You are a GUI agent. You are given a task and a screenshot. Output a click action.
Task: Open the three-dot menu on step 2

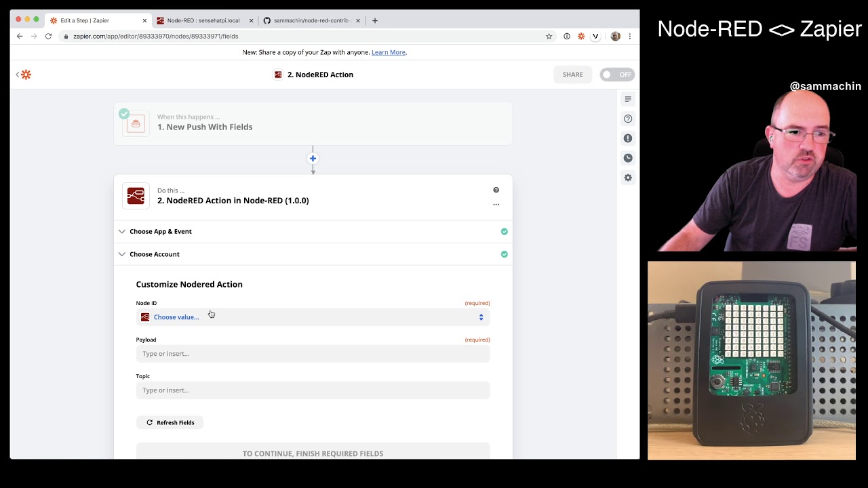pos(496,204)
